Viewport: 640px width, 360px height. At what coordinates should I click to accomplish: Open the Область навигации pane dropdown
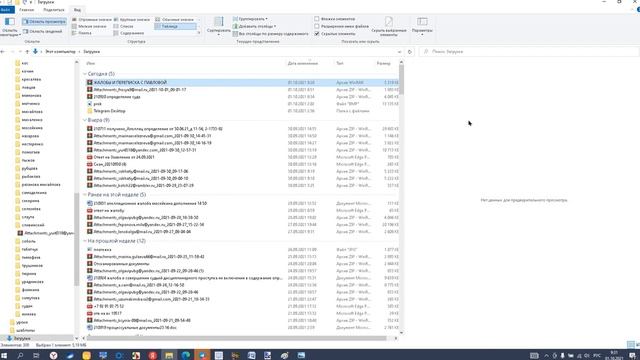pyautogui.click(x=10, y=27)
